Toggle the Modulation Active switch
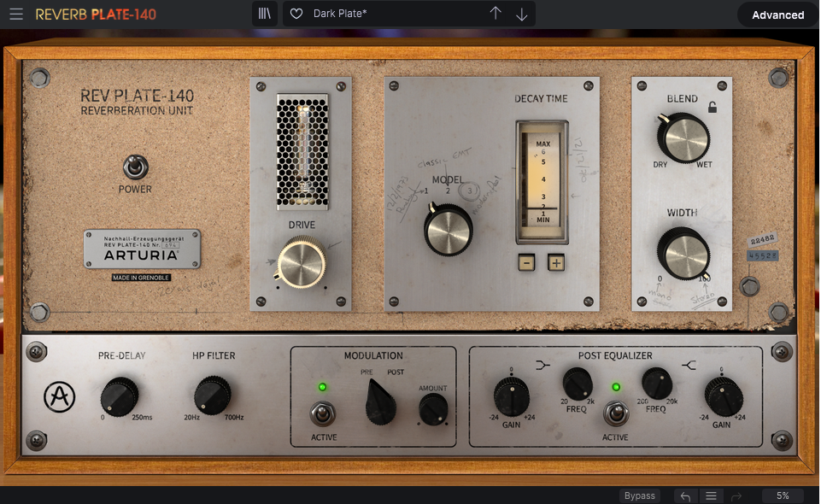This screenshot has height=504, width=821. (x=323, y=413)
